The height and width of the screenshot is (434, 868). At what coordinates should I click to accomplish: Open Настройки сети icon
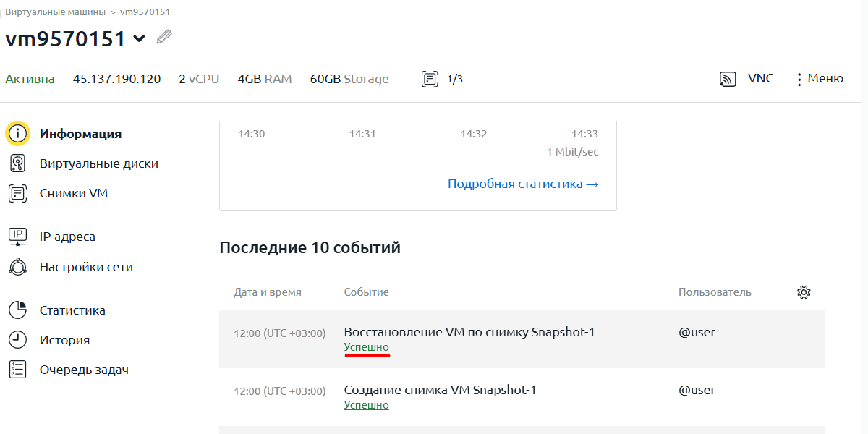[17, 267]
